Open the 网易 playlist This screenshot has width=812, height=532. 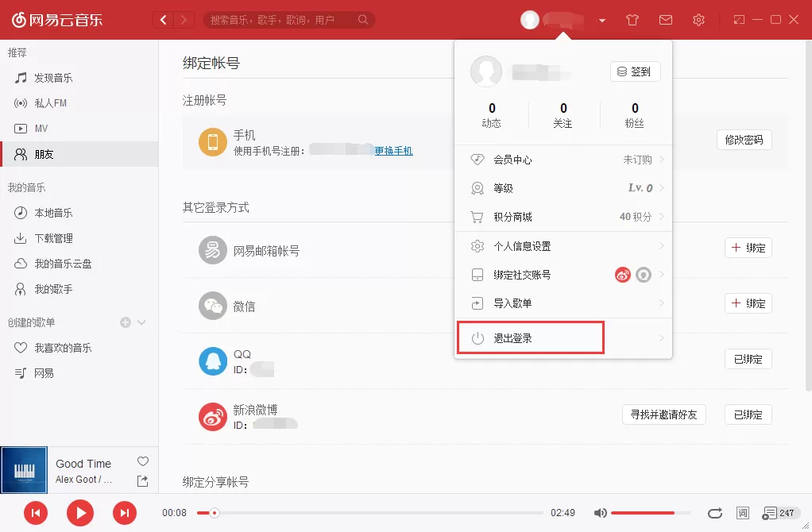pyautogui.click(x=79, y=373)
